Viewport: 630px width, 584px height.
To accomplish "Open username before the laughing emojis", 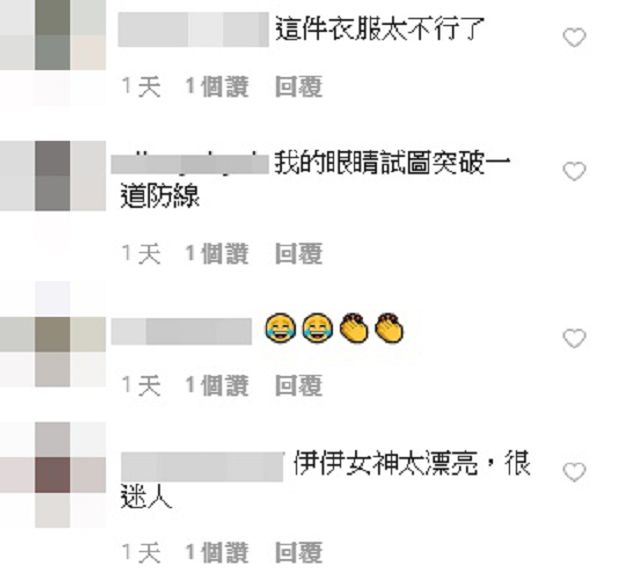I will click(182, 331).
